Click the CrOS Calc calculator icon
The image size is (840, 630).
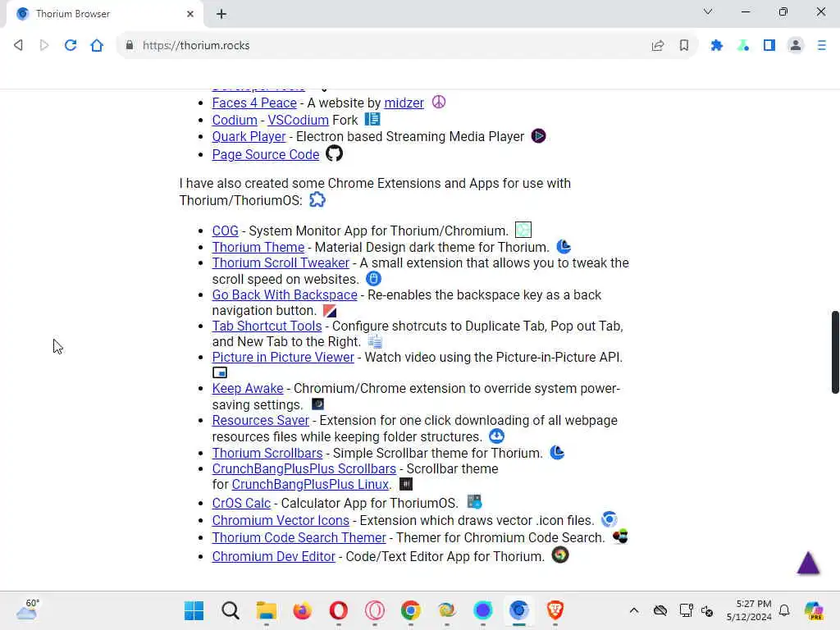click(x=474, y=502)
